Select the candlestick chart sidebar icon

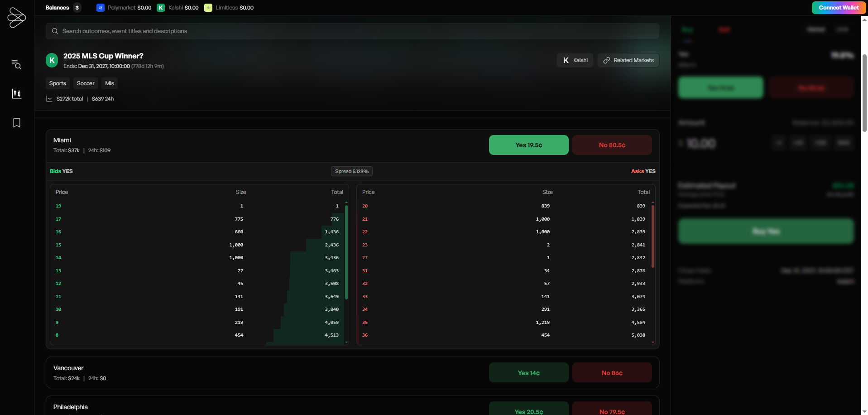(17, 94)
